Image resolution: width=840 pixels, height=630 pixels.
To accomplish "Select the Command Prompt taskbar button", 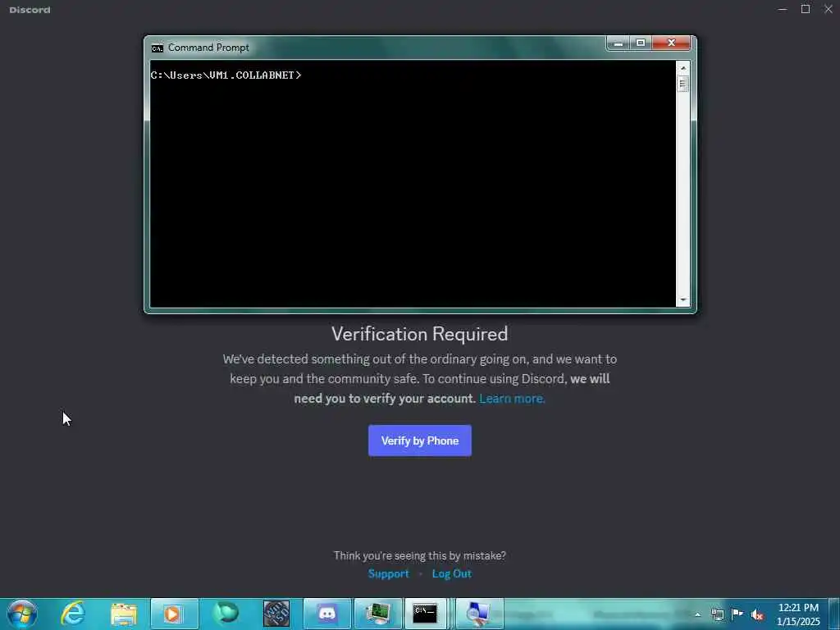I will [425, 614].
